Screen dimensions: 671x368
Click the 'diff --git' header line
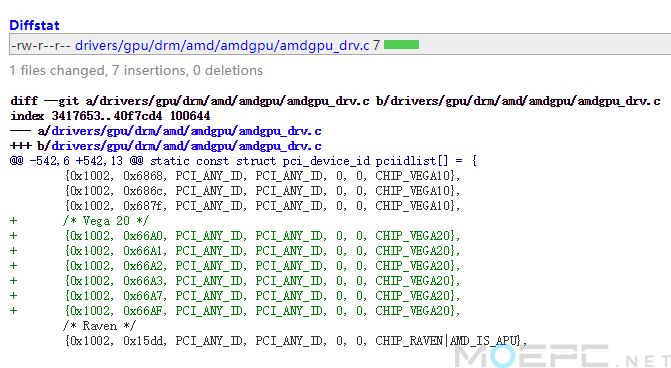(335, 101)
